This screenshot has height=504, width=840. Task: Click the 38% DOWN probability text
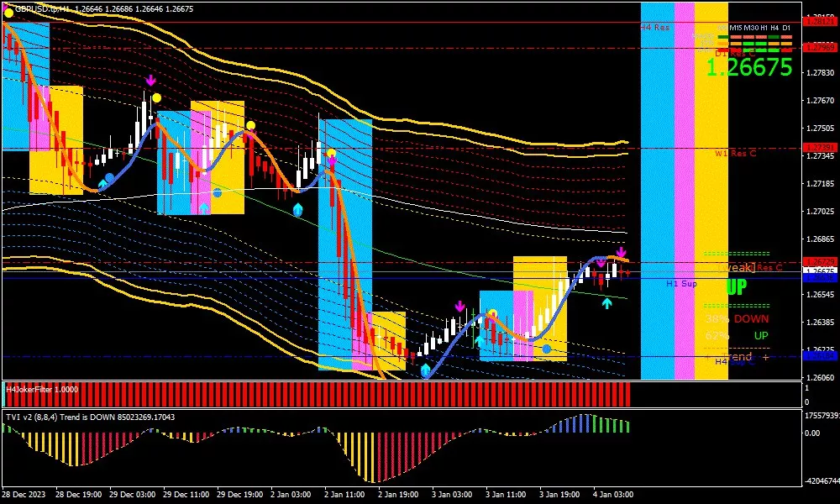[x=737, y=319]
